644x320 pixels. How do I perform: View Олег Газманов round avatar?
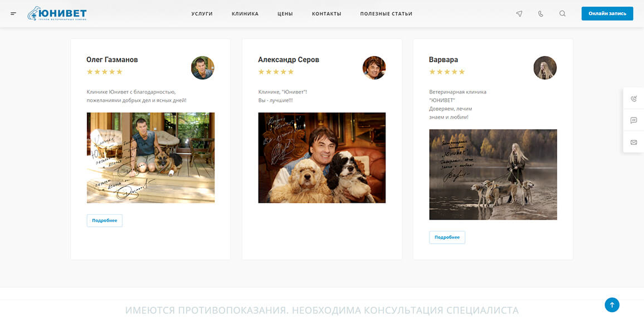[x=202, y=68]
